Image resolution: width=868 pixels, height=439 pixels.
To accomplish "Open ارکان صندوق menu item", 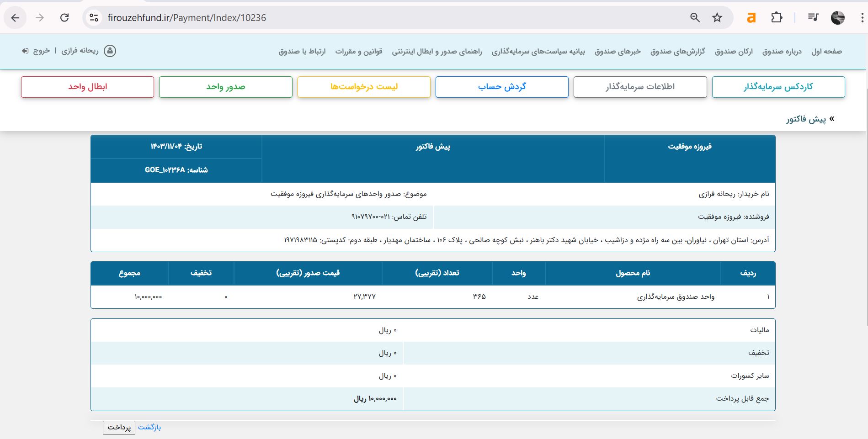I will click(x=734, y=51).
